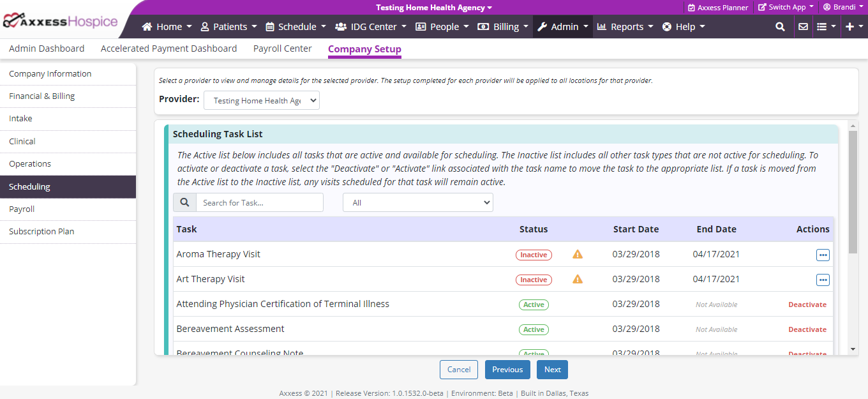The height and width of the screenshot is (399, 868).
Task: Open actions ellipsis for Art Therapy Visit
Action: (823, 280)
